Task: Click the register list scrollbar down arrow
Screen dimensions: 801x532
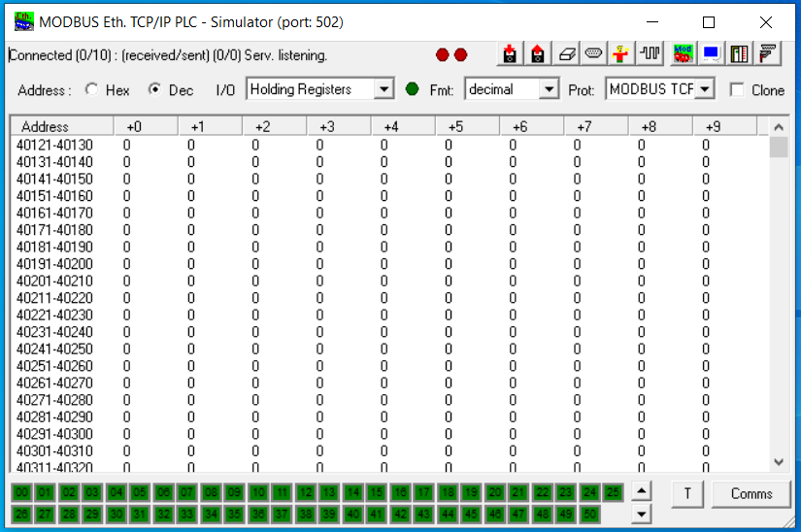Action: coord(778,462)
